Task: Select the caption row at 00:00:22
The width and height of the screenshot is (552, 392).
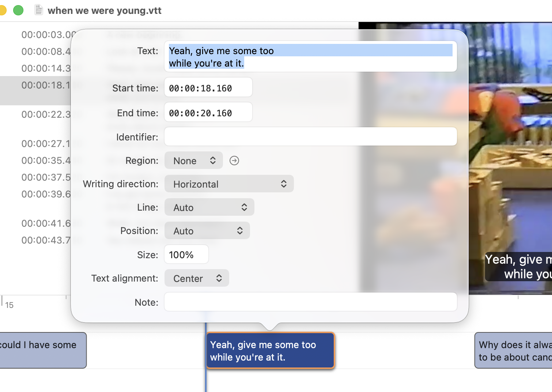Action: pos(37,114)
